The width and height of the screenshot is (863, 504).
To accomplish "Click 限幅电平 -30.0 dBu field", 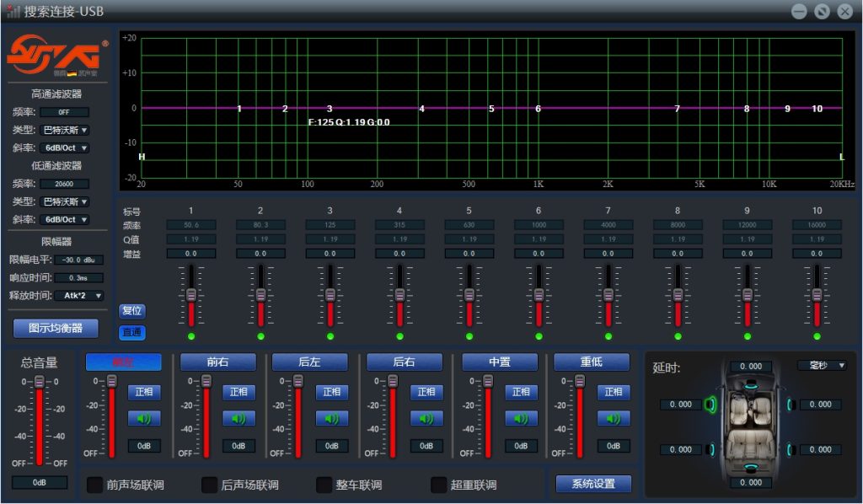I will coord(79,260).
